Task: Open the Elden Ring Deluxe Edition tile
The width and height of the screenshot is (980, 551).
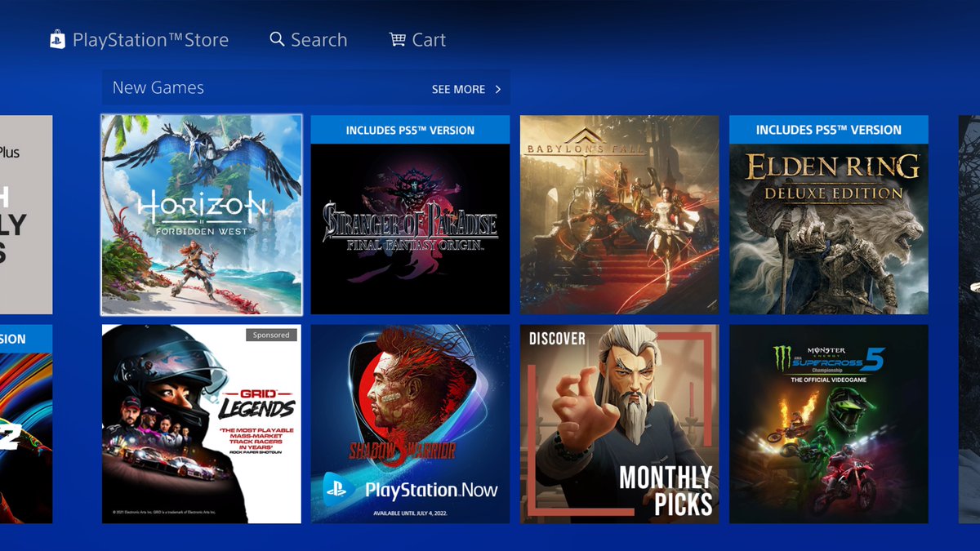Action: [829, 215]
